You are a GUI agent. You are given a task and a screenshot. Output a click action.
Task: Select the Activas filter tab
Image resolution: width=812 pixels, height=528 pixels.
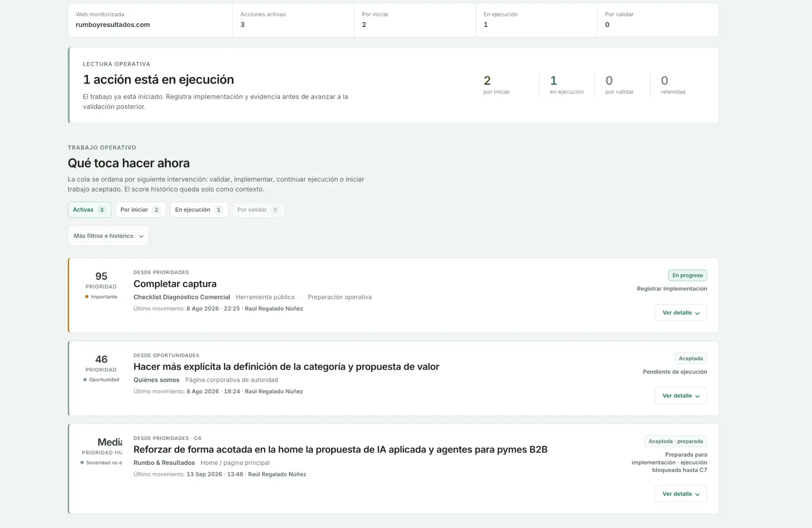[x=89, y=210]
